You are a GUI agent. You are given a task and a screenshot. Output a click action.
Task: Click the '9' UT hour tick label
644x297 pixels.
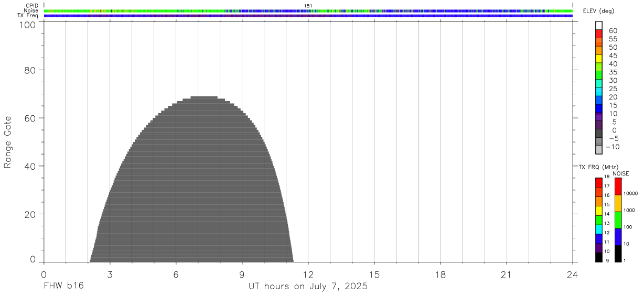click(x=242, y=274)
